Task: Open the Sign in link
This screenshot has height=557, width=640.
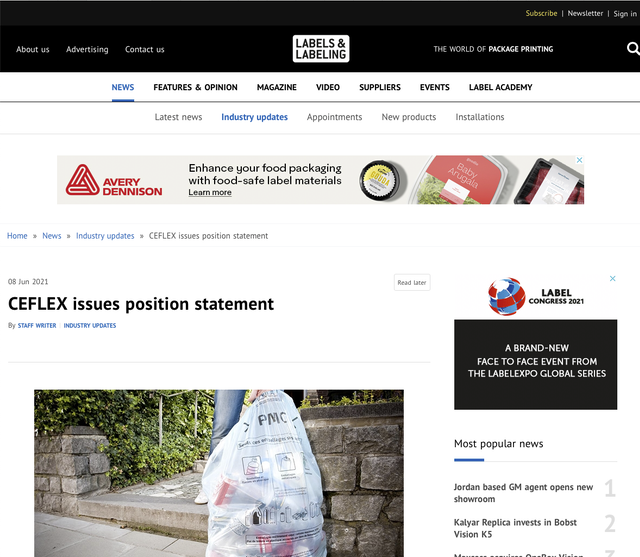Action: (x=625, y=13)
